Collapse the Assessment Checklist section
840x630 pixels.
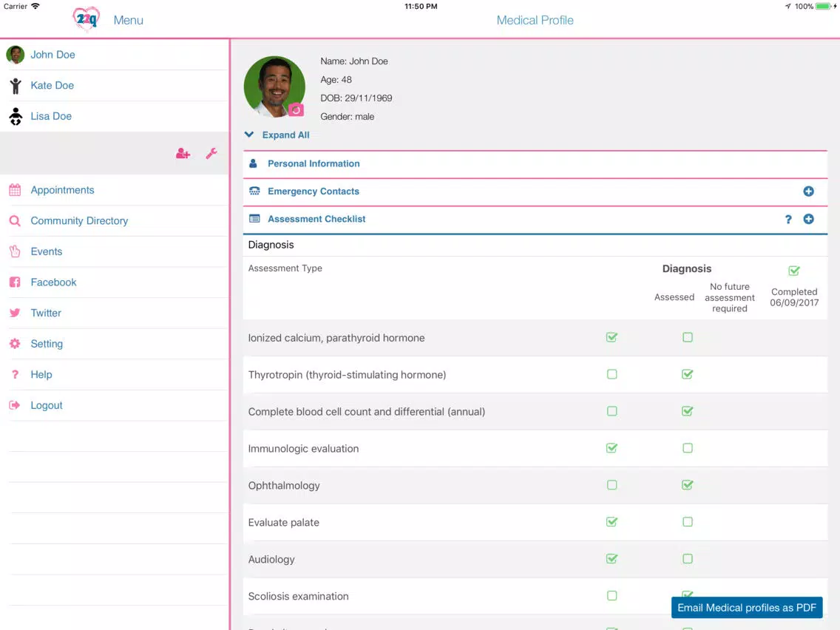(535, 220)
